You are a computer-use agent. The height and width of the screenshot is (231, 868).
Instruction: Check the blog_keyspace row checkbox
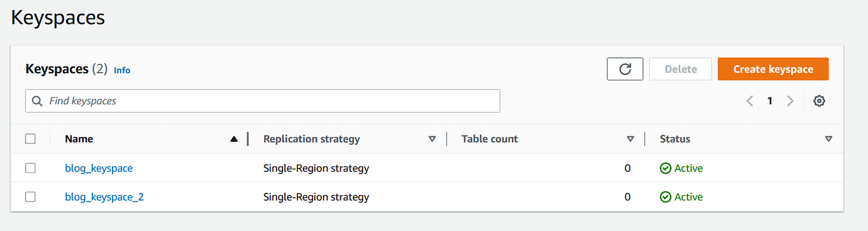pyautogui.click(x=30, y=168)
